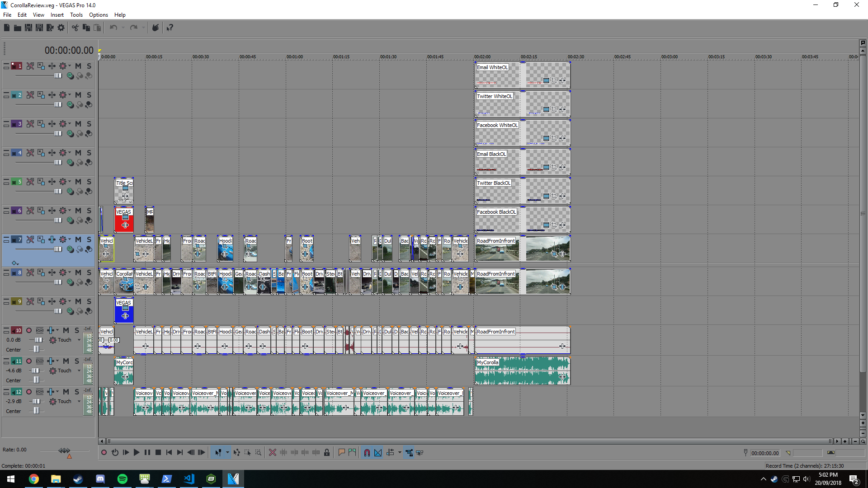Click the Play button in the transport bar
Viewport: 868px width, 488px height.
coord(137,452)
